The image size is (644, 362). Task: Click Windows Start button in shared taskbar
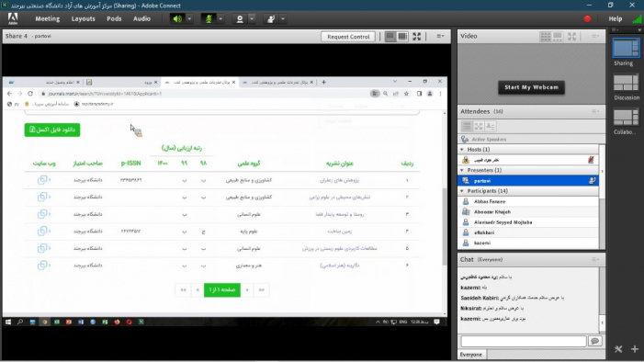point(8,322)
